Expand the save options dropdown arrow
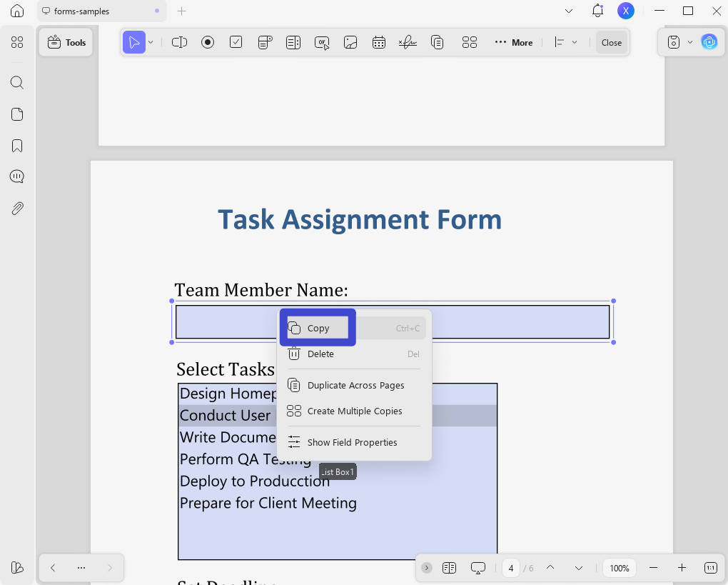 [x=690, y=42]
